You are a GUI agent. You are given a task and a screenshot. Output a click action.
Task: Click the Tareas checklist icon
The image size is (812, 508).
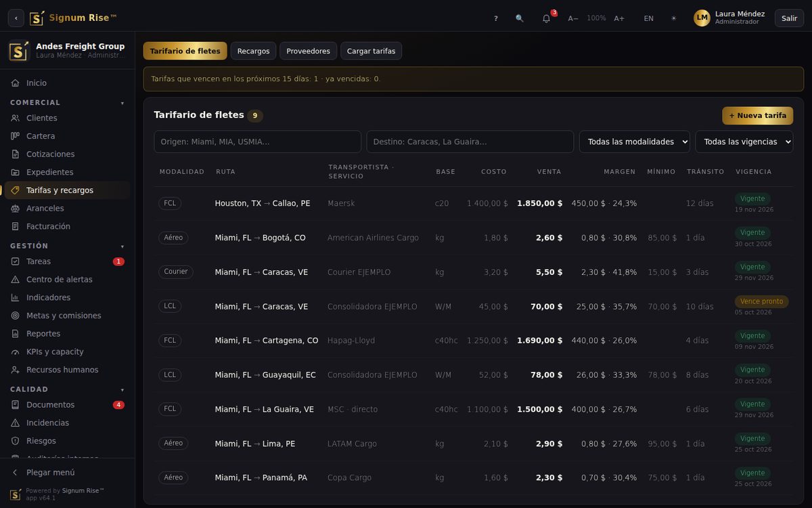[15, 261]
